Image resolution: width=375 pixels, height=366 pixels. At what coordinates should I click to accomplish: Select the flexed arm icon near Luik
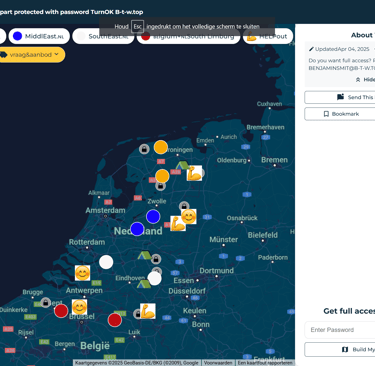[147, 311]
